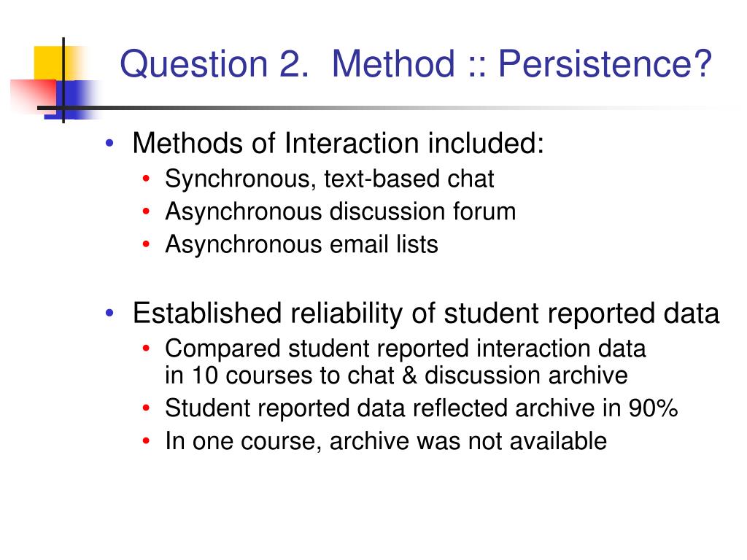Select 'Student reported data reflected archive in 90%'
This screenshot has width=747, height=560.
pos(421,408)
